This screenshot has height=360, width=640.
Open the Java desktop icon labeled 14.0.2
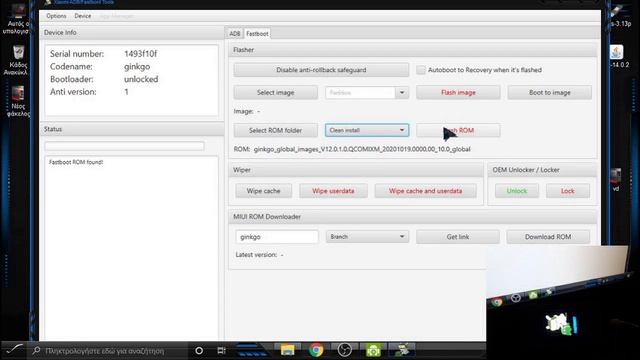pos(617,56)
